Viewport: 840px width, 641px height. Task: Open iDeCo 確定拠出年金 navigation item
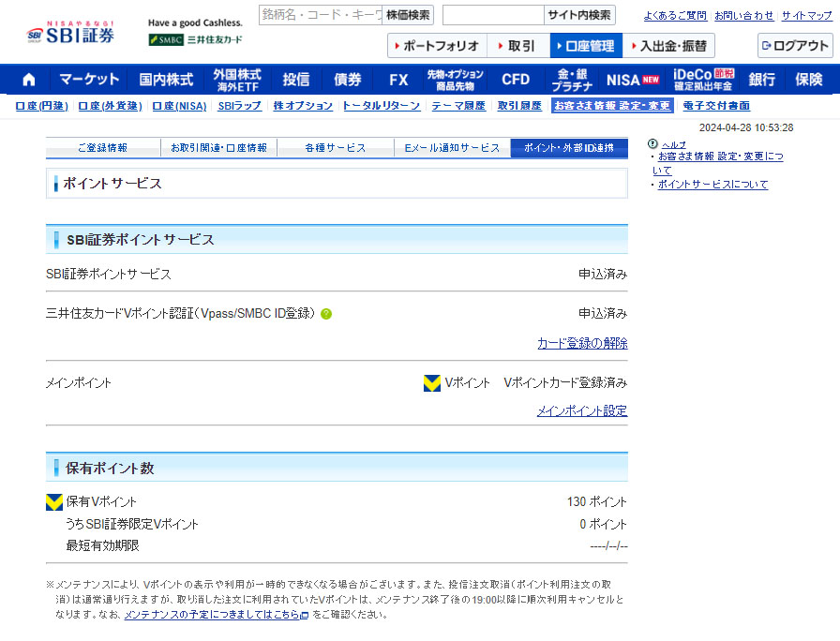point(703,80)
